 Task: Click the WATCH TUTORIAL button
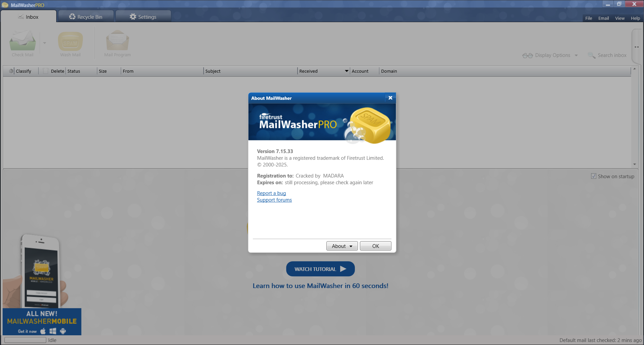(x=320, y=269)
